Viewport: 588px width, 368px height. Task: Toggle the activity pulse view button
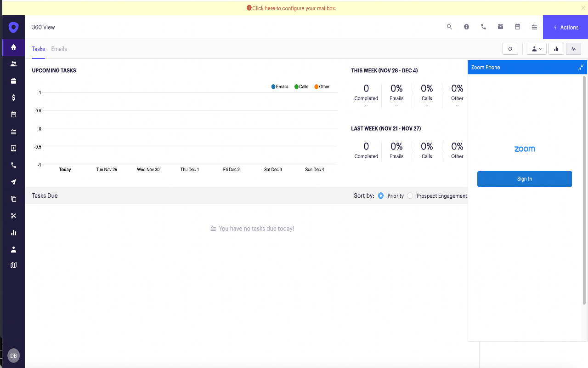click(x=573, y=49)
